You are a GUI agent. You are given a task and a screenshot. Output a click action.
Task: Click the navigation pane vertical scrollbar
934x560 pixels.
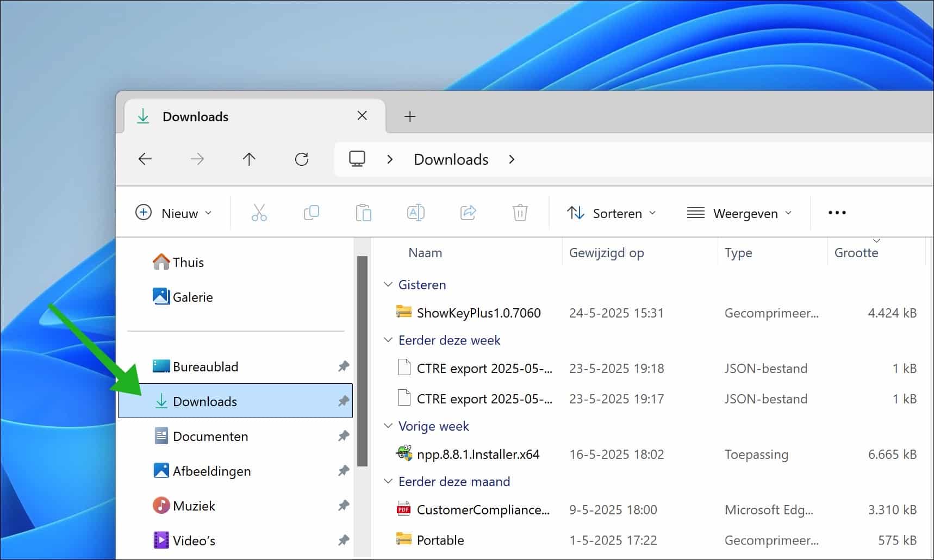pos(362,361)
